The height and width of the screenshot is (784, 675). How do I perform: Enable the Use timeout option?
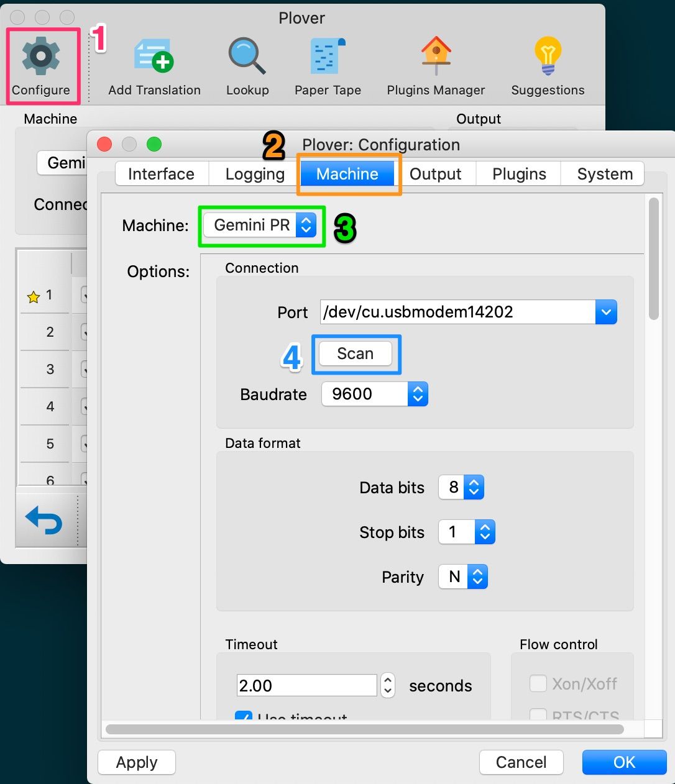[x=243, y=718]
